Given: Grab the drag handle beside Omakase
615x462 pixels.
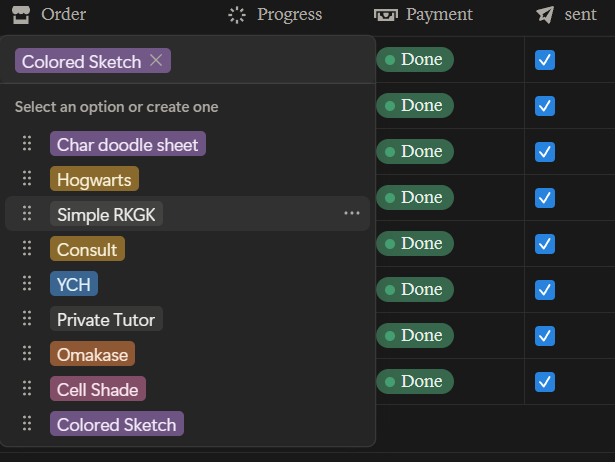Looking at the screenshot, I should (x=27, y=353).
